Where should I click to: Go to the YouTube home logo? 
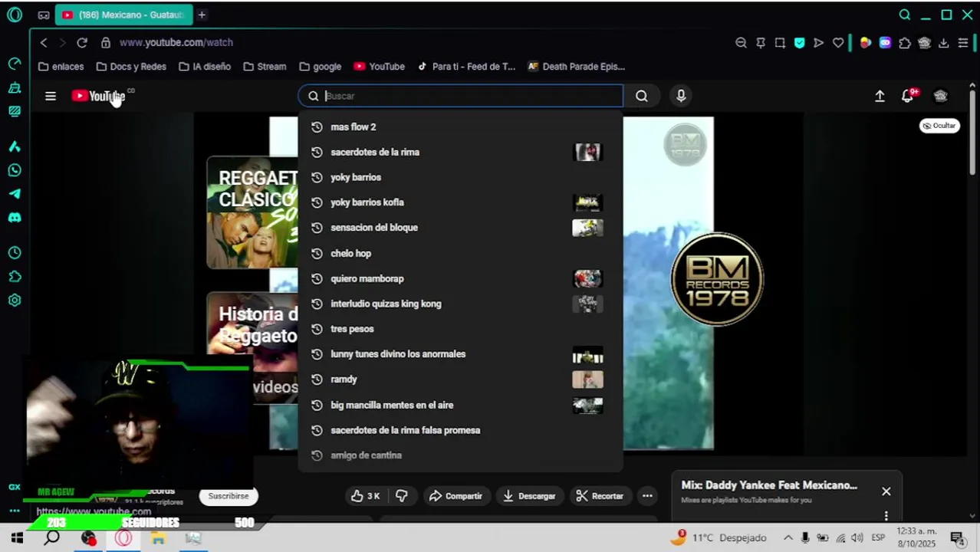pyautogui.click(x=98, y=96)
